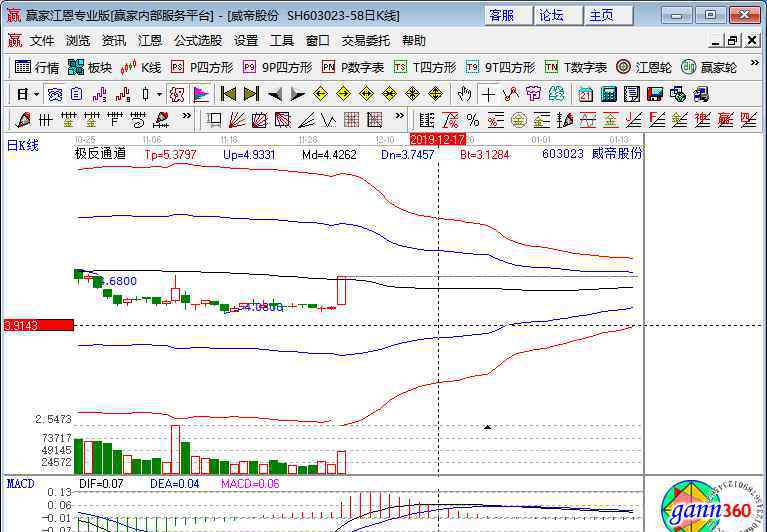
Task: Click the 2019-12-17 date marker
Action: (x=437, y=140)
